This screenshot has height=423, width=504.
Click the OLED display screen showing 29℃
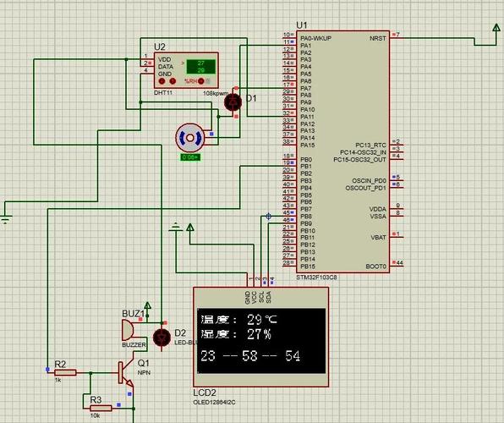tap(261, 341)
